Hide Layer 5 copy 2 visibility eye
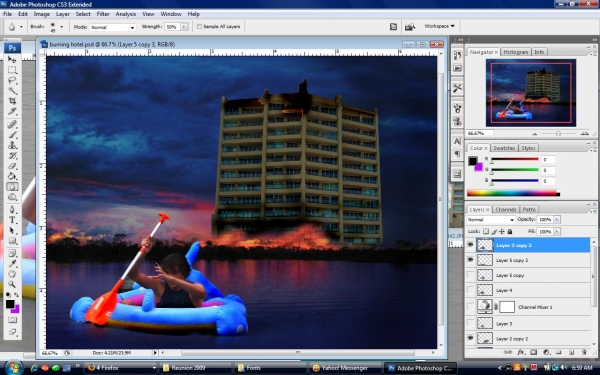The image size is (600, 375). pyautogui.click(x=470, y=260)
